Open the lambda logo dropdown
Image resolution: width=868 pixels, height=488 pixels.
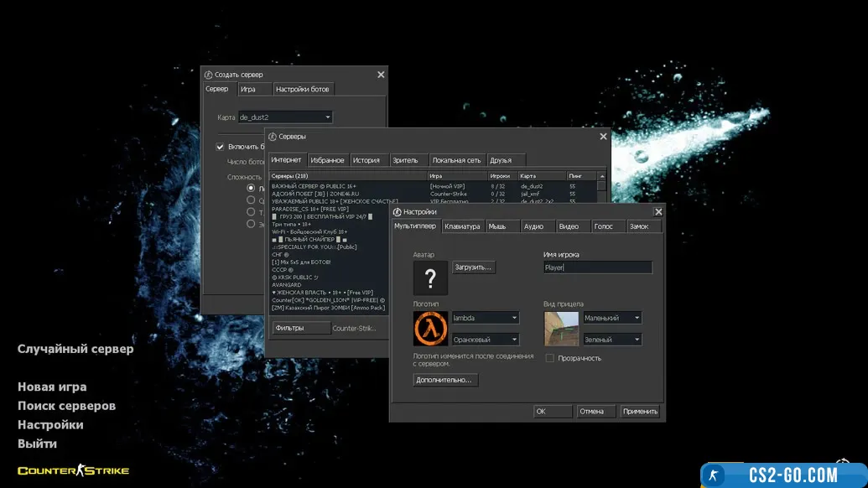pos(486,318)
